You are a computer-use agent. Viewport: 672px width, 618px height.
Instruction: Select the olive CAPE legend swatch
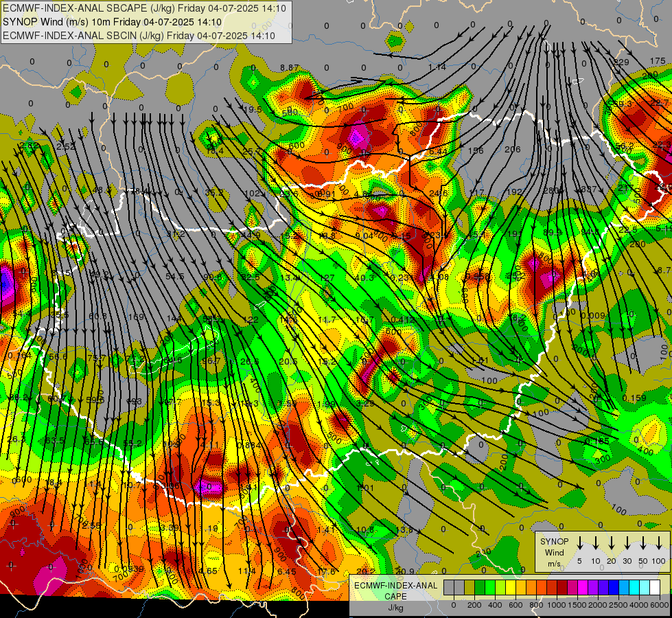(470, 587)
